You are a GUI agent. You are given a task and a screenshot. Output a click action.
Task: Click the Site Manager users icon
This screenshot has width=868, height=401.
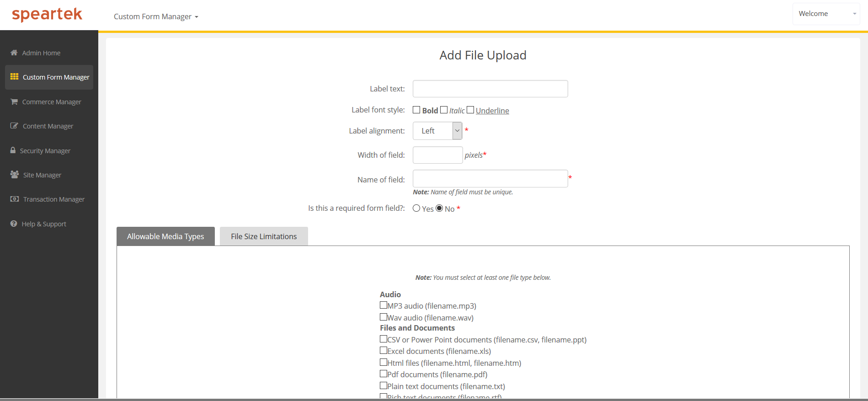[x=15, y=175]
